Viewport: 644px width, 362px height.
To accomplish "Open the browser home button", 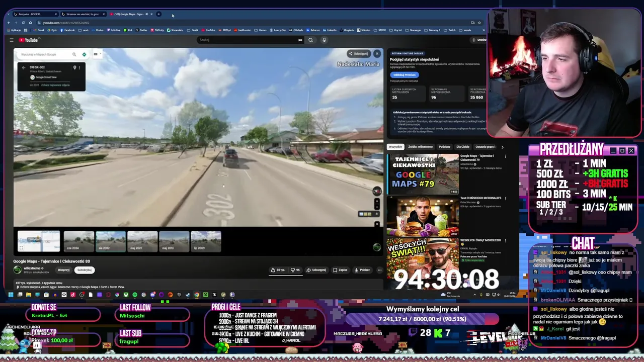I will [x=30, y=23].
